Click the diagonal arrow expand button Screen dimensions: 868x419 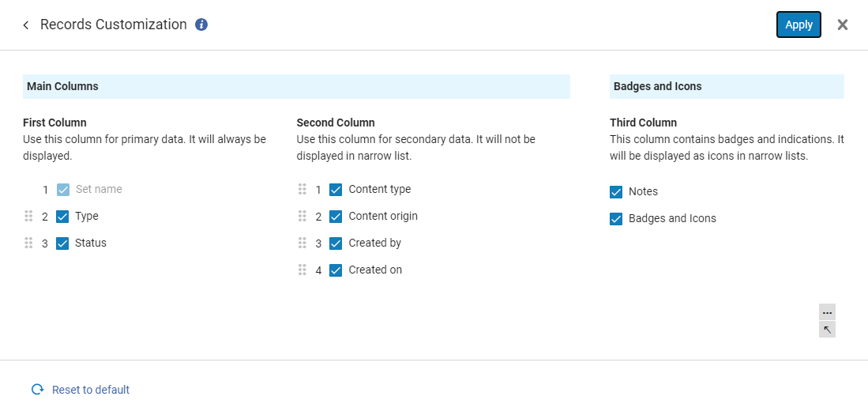(827, 330)
